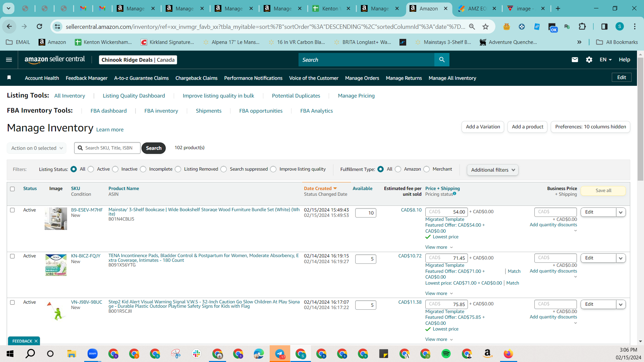Screen dimensions: 644x362
Task: Show all bookmarks with the chevron overflow
Action: coord(579,42)
